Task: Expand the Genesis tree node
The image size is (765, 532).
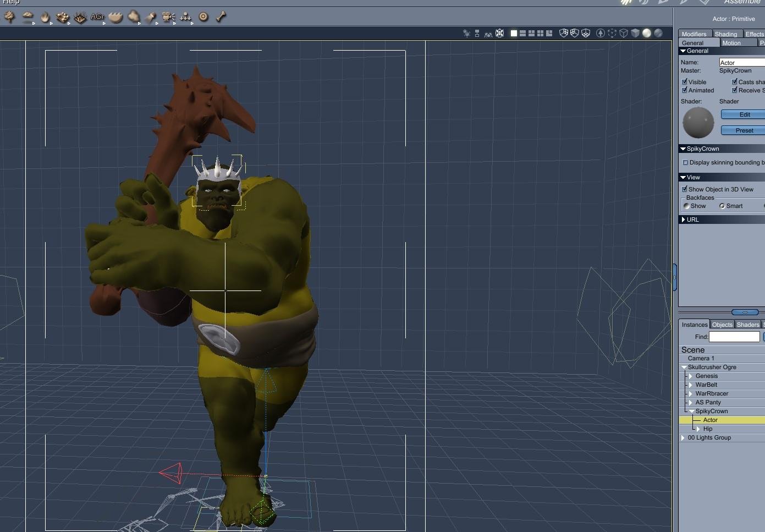Action: click(x=691, y=376)
